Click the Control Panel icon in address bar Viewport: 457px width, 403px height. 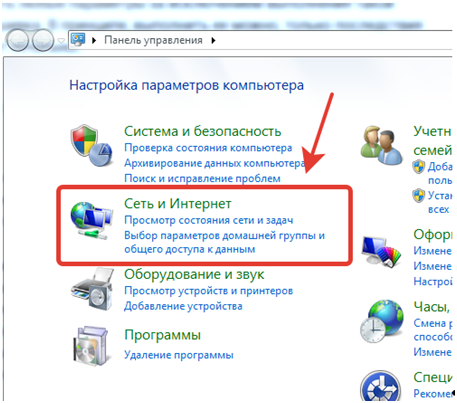pyautogui.click(x=78, y=40)
